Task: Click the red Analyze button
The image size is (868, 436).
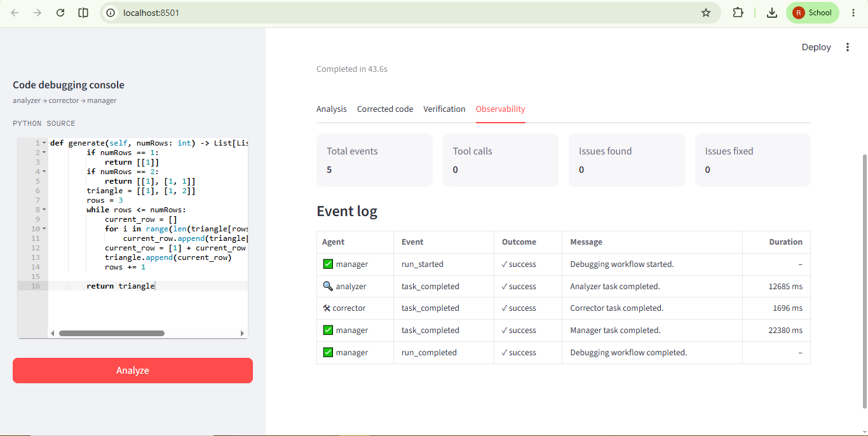Action: (133, 371)
